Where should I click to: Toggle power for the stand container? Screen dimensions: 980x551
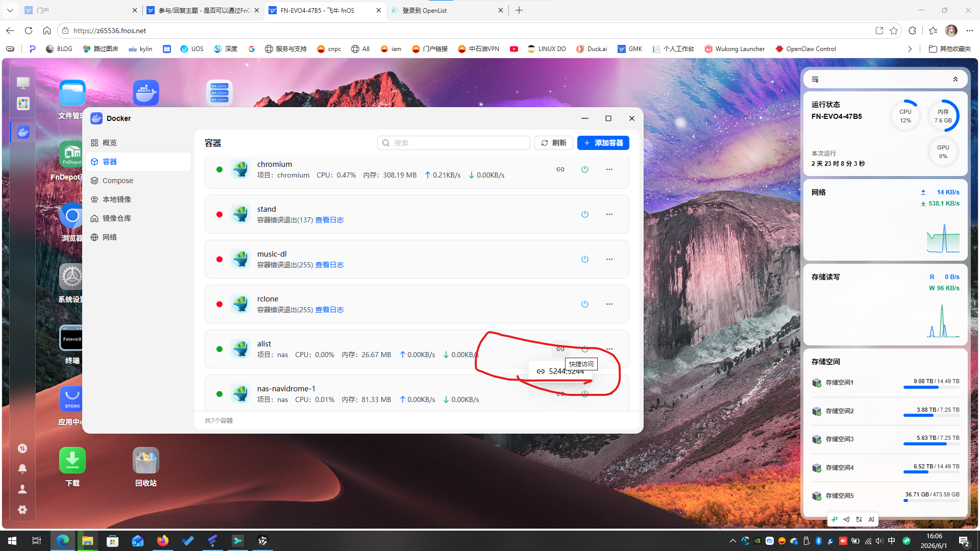pyautogui.click(x=584, y=214)
